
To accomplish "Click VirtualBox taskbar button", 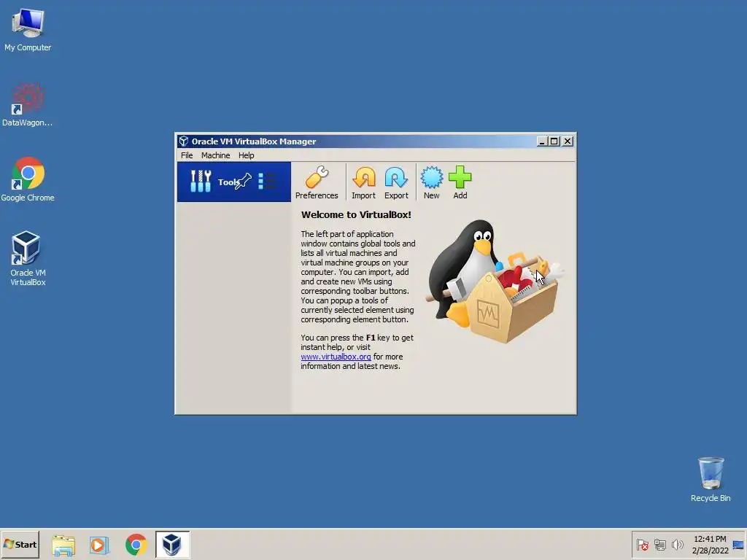I will point(172,544).
